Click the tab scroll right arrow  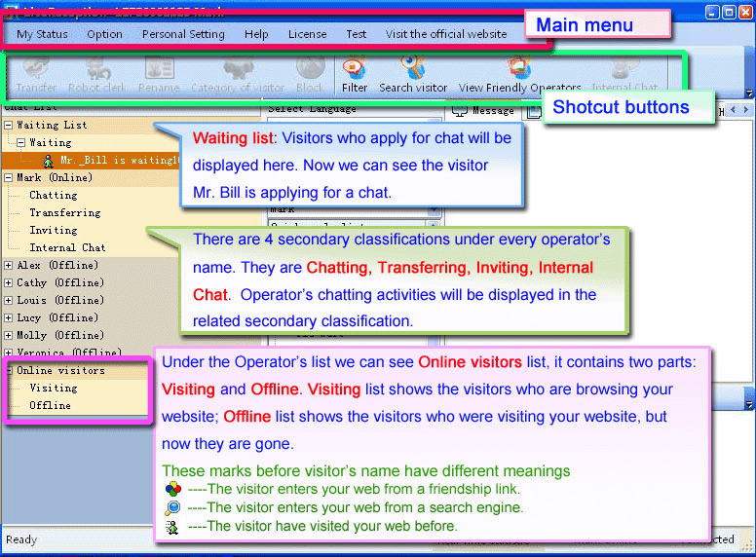[x=746, y=110]
